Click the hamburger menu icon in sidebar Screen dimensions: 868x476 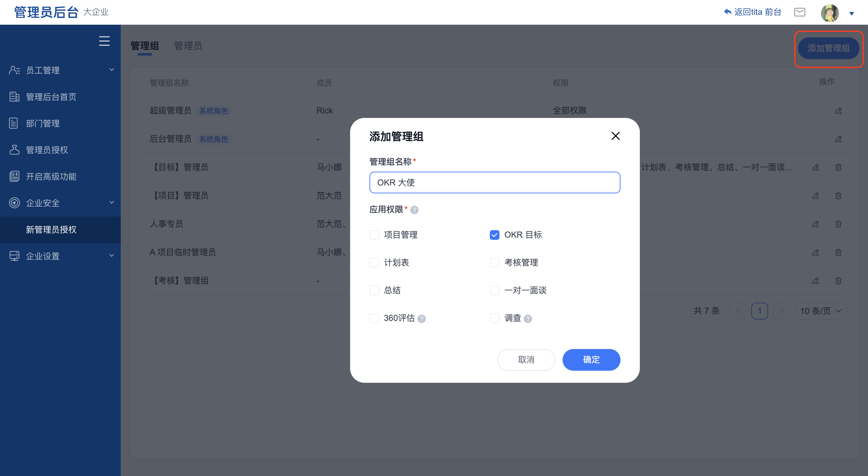pyautogui.click(x=104, y=41)
